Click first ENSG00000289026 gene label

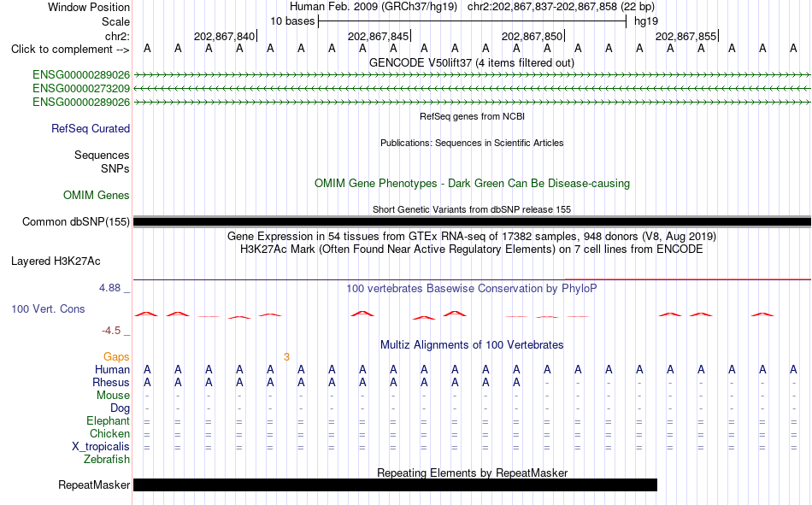(x=81, y=74)
